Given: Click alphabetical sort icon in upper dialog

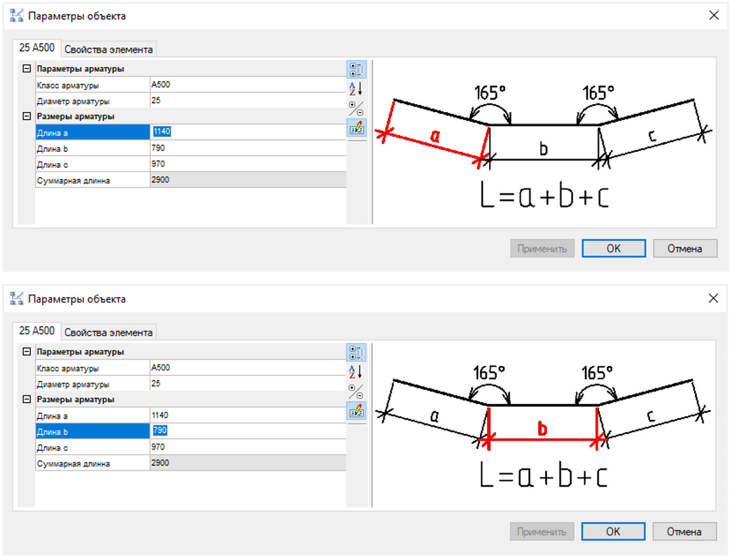Looking at the screenshot, I should pos(356,88).
